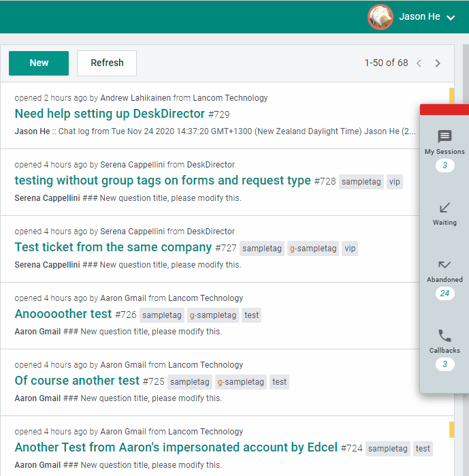
Task: Click the 'Waiting' label
Action: [444, 223]
